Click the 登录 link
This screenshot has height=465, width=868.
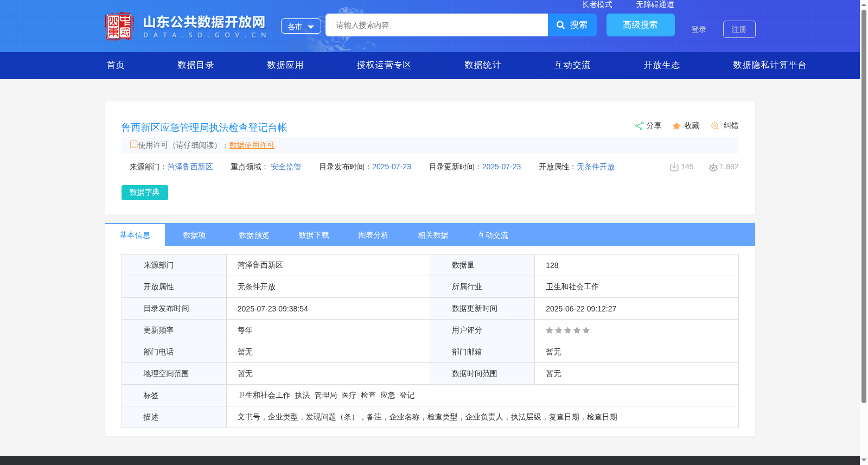coord(699,29)
